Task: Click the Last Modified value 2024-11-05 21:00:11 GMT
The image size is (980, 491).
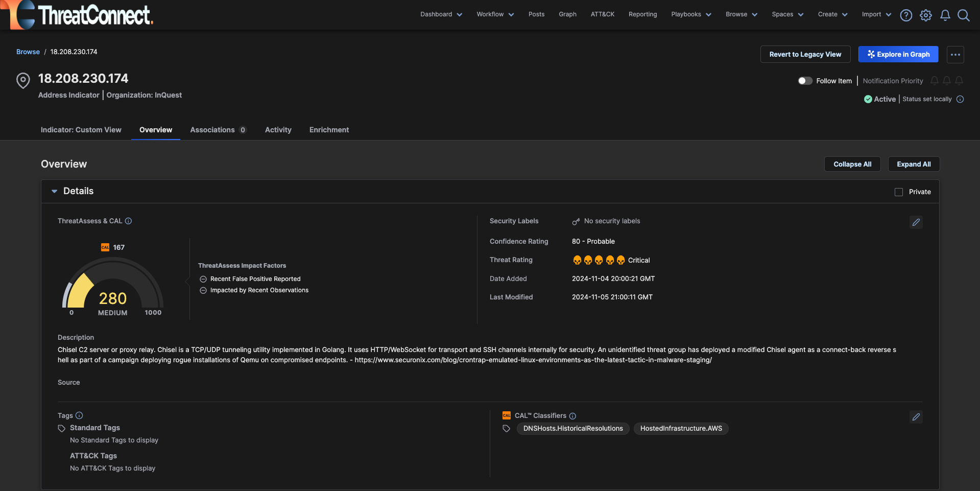Action: point(612,297)
